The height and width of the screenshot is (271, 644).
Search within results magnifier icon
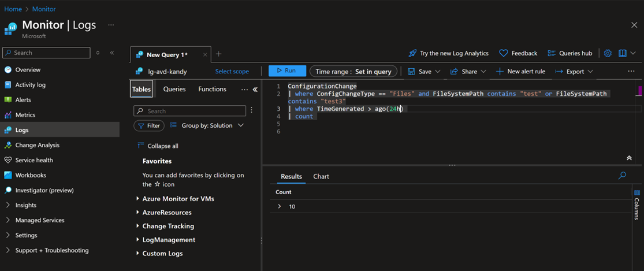pyautogui.click(x=622, y=176)
